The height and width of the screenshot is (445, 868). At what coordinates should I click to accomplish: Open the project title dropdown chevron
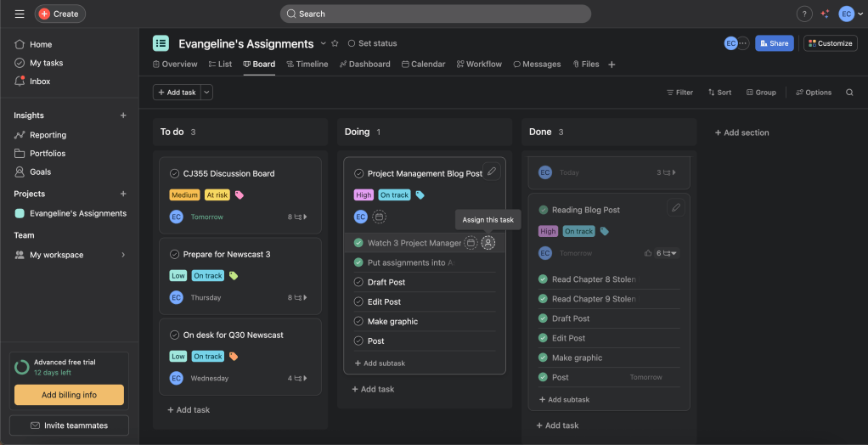coord(323,43)
